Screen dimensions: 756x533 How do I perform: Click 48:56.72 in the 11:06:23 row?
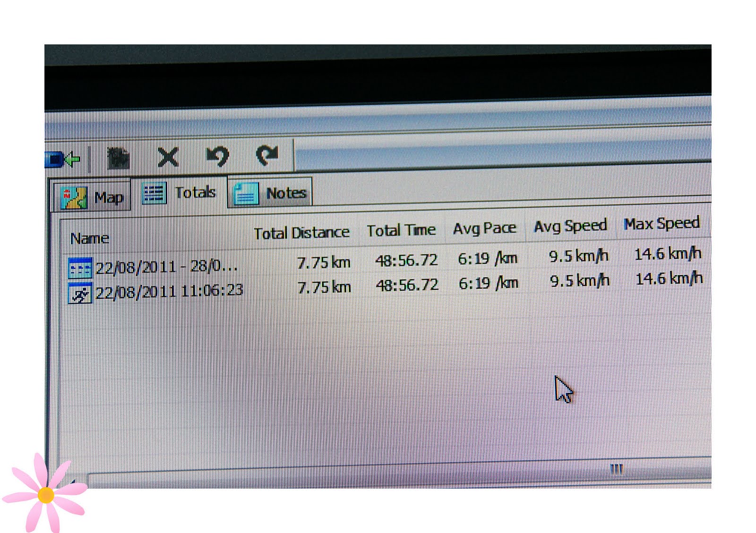(x=407, y=285)
